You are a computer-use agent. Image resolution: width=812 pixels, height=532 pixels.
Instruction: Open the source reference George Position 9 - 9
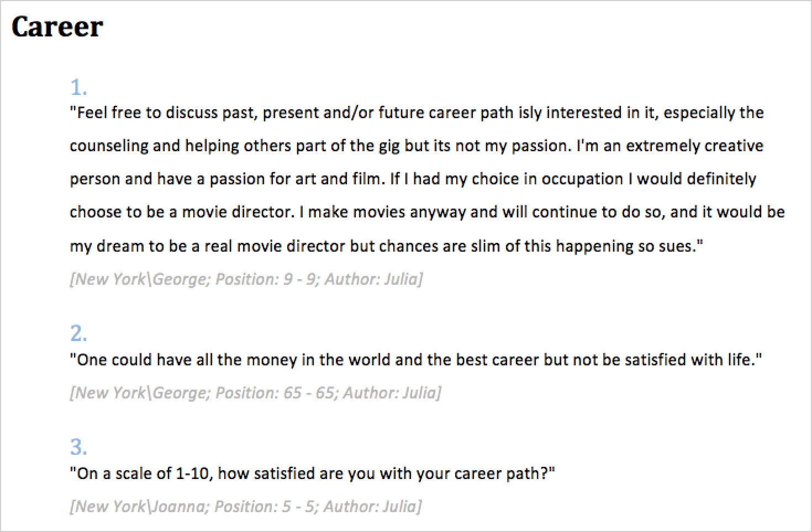pyautogui.click(x=246, y=279)
